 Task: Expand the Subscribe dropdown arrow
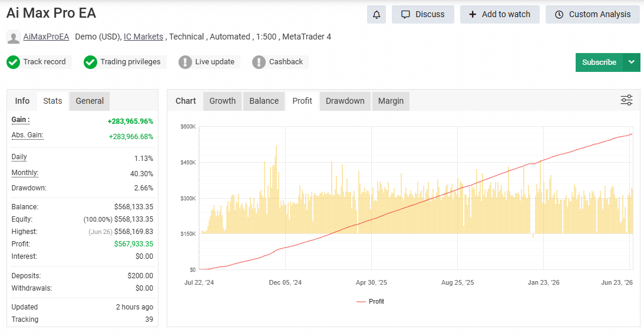tap(631, 62)
